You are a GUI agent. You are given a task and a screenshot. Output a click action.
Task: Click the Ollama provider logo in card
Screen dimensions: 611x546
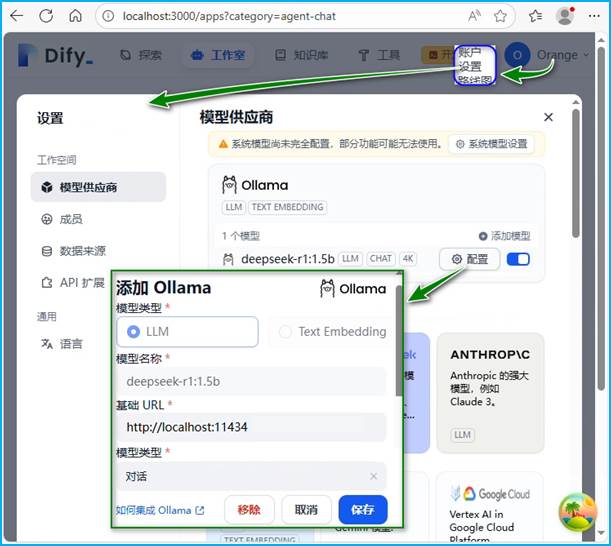[x=255, y=185]
